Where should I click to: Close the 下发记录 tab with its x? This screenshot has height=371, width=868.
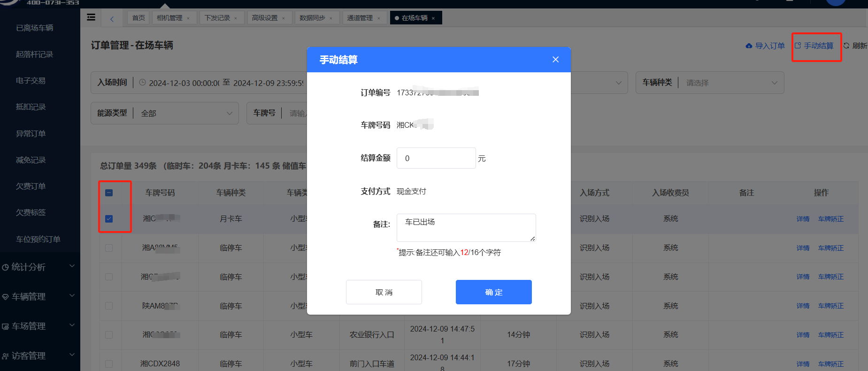tap(236, 18)
